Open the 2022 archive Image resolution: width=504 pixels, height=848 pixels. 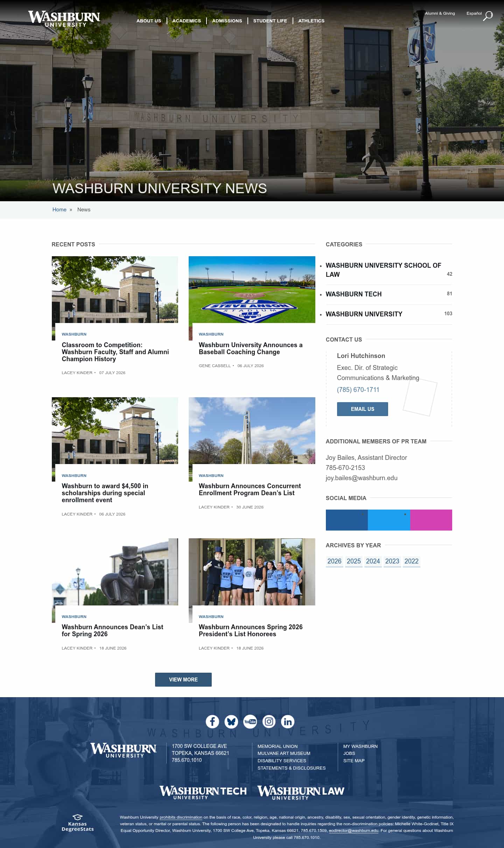click(x=411, y=561)
